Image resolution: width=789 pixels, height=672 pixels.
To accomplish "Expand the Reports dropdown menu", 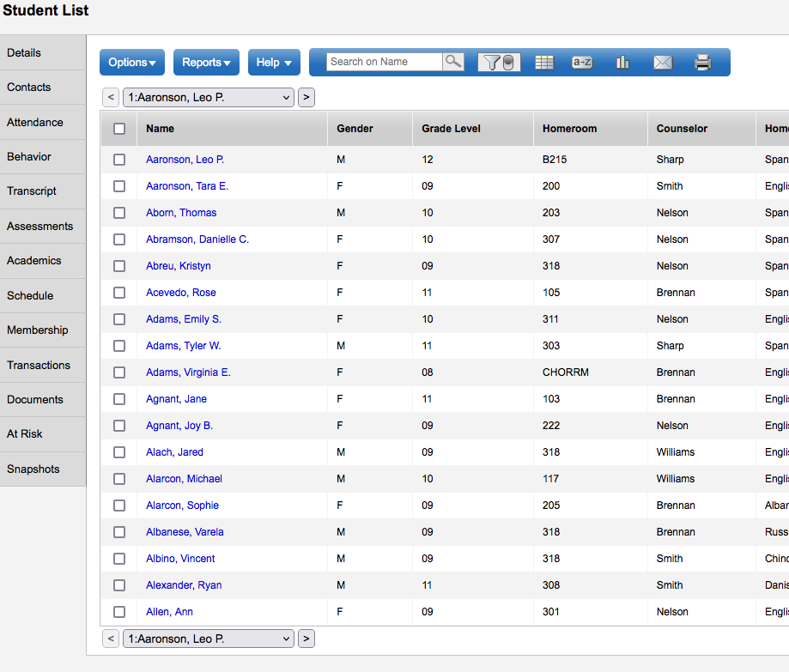I will pos(206,63).
